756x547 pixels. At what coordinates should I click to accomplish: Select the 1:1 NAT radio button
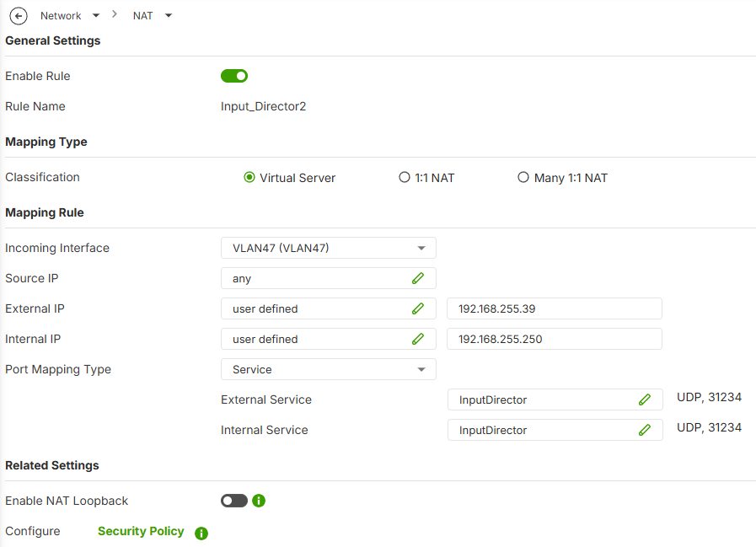(x=405, y=178)
